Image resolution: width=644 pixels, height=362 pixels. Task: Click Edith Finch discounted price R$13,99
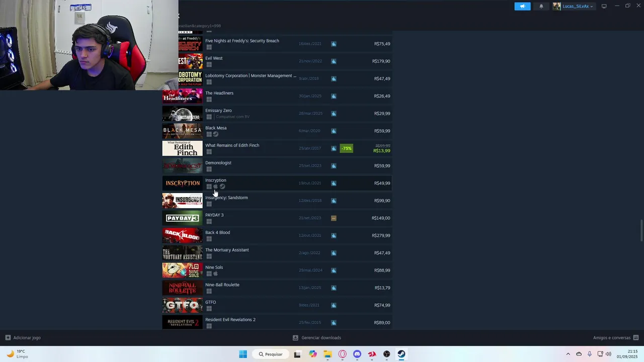pyautogui.click(x=381, y=151)
